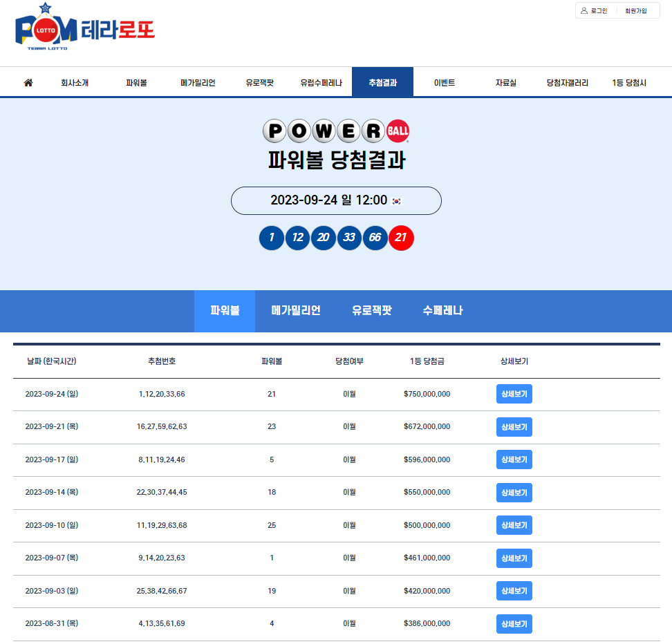Open 메가밀리언 in top navigation

pyautogui.click(x=198, y=83)
